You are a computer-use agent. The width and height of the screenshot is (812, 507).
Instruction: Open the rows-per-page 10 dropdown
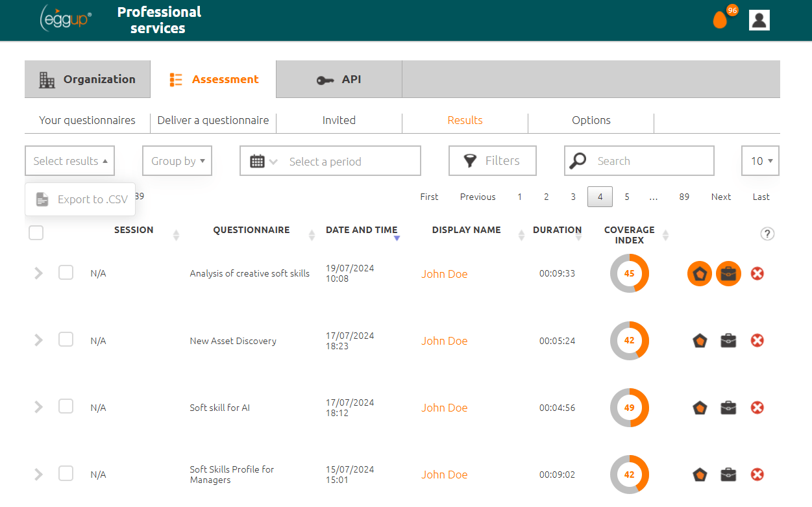pos(761,161)
